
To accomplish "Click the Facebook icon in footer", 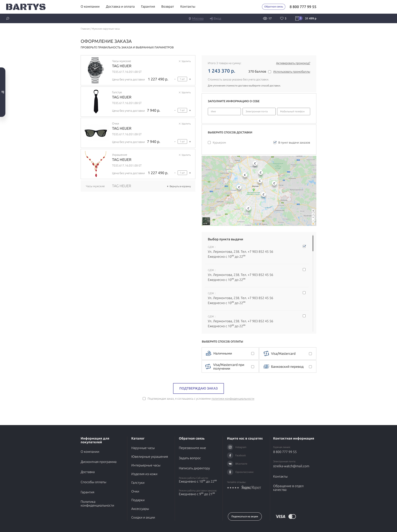I will pyautogui.click(x=230, y=455).
